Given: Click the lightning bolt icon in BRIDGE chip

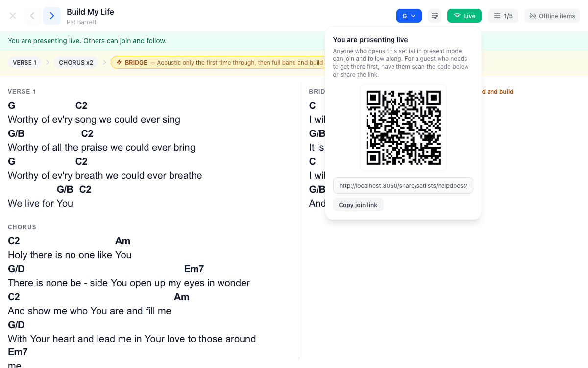Looking at the screenshot, I should [x=119, y=62].
